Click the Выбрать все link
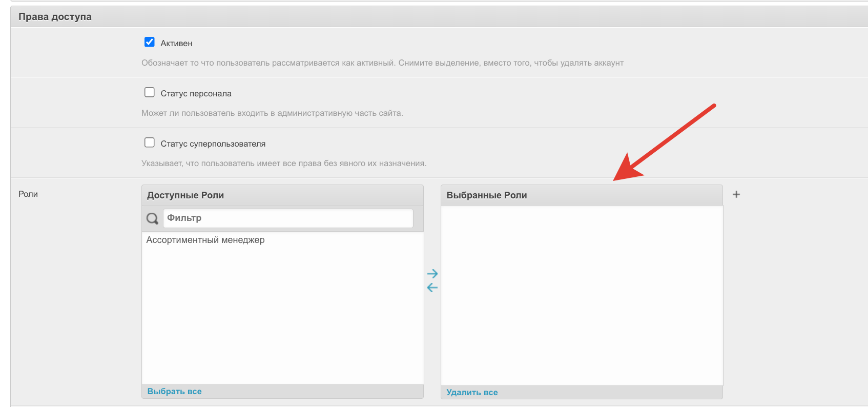 click(174, 392)
